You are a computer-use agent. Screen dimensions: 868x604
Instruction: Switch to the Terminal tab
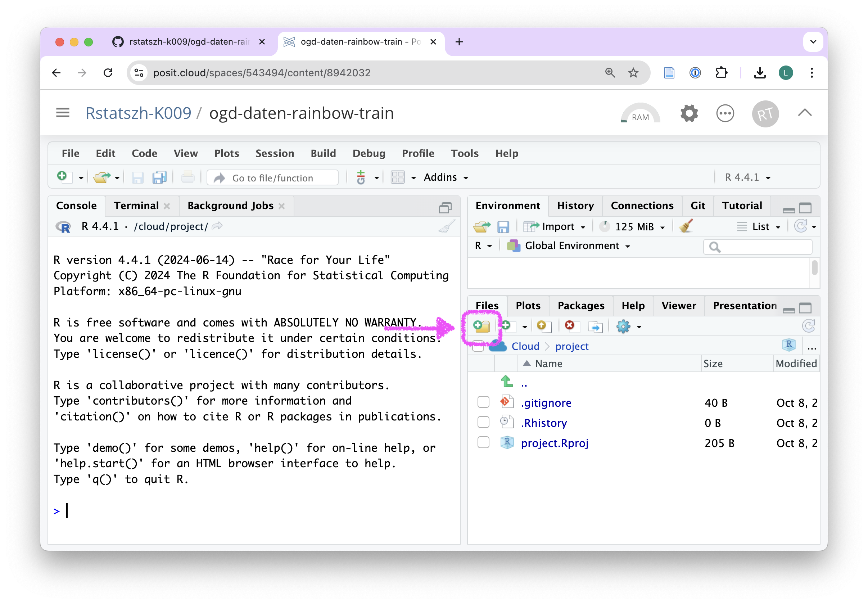136,206
